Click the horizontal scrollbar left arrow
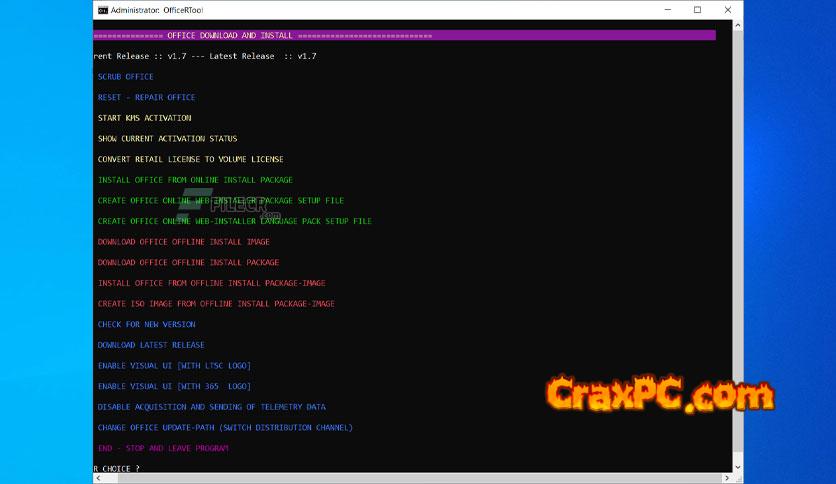The height and width of the screenshot is (484, 836). tap(98, 478)
